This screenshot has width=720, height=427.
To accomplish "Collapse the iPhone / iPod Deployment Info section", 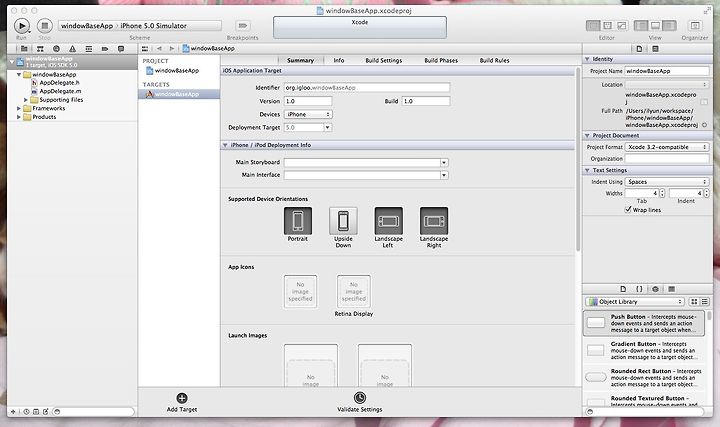I will 225,145.
